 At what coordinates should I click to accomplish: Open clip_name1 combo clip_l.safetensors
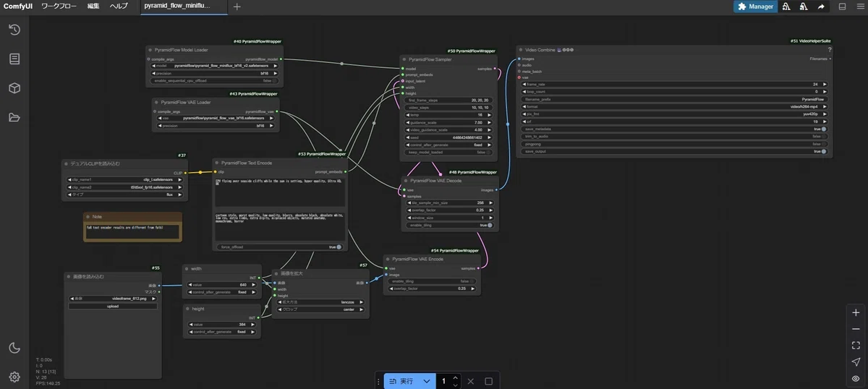(124, 179)
